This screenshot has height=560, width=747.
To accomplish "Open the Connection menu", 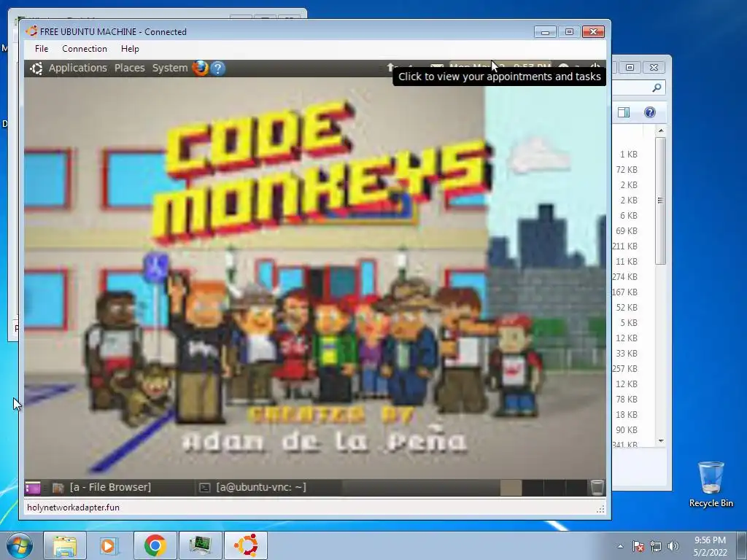I will [85, 49].
